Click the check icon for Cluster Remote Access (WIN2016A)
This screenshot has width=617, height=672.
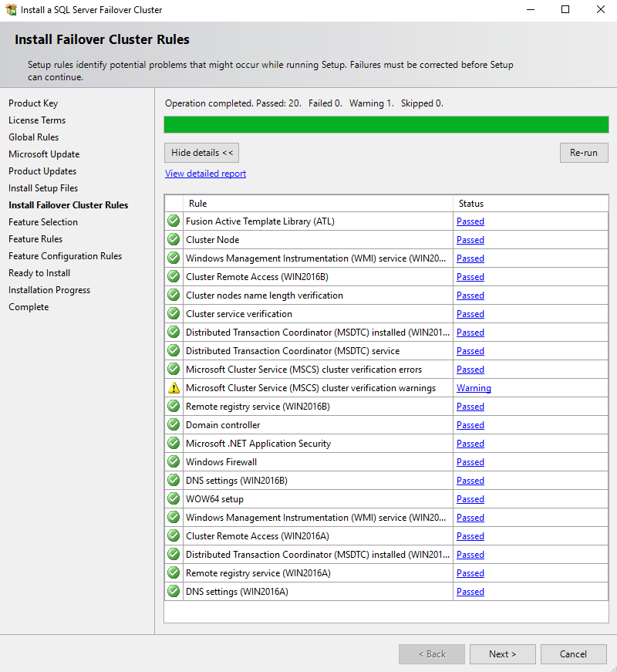coord(174,535)
